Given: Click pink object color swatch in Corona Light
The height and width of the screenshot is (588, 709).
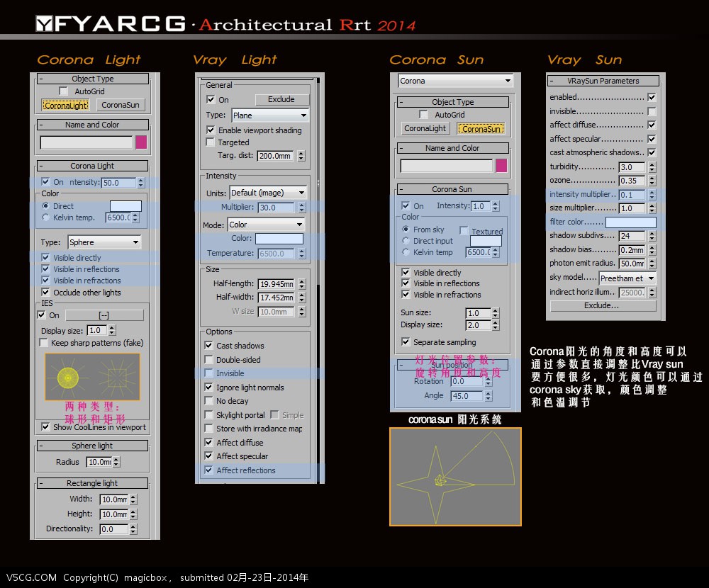Looking at the screenshot, I should tap(141, 142).
